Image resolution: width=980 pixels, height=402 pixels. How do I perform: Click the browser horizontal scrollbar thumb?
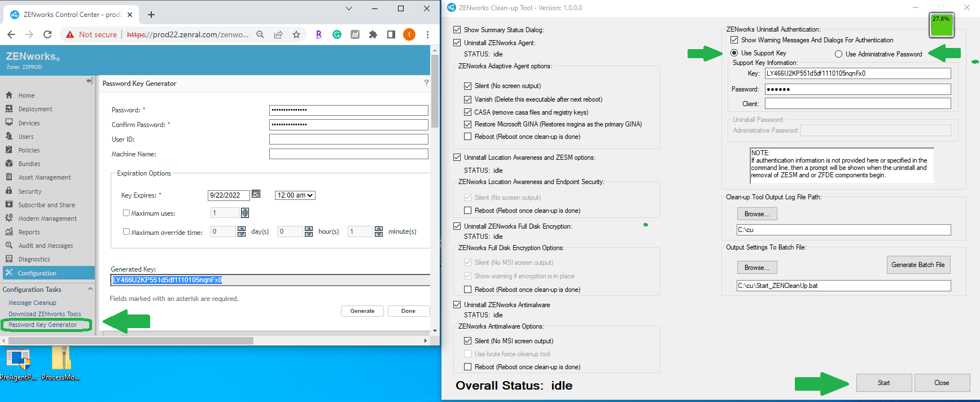click(x=130, y=340)
